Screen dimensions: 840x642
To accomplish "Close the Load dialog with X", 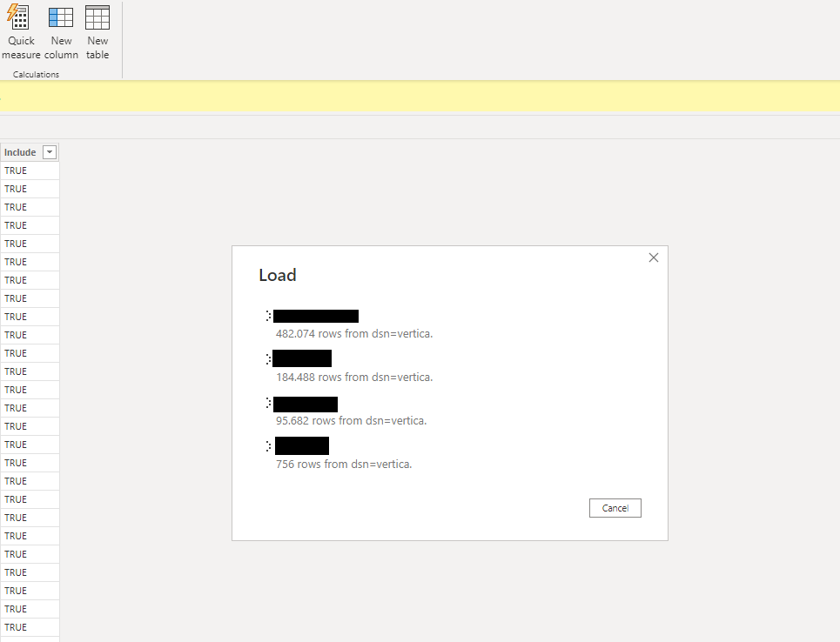I will 654,257.
